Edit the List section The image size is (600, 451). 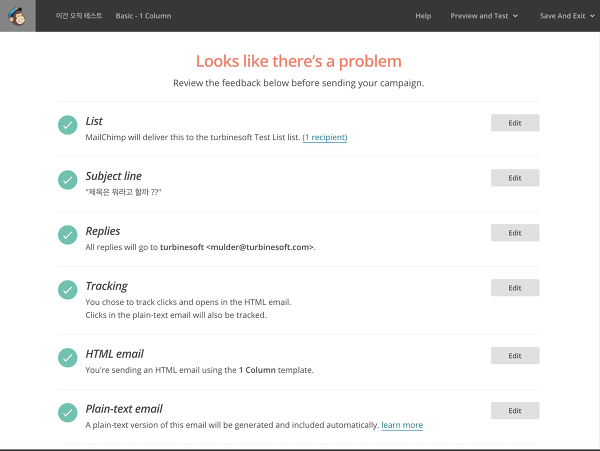point(515,123)
